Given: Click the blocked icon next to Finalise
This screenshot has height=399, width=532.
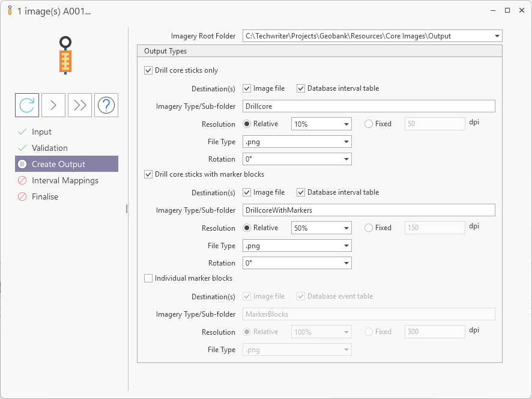Looking at the screenshot, I should tap(22, 196).
